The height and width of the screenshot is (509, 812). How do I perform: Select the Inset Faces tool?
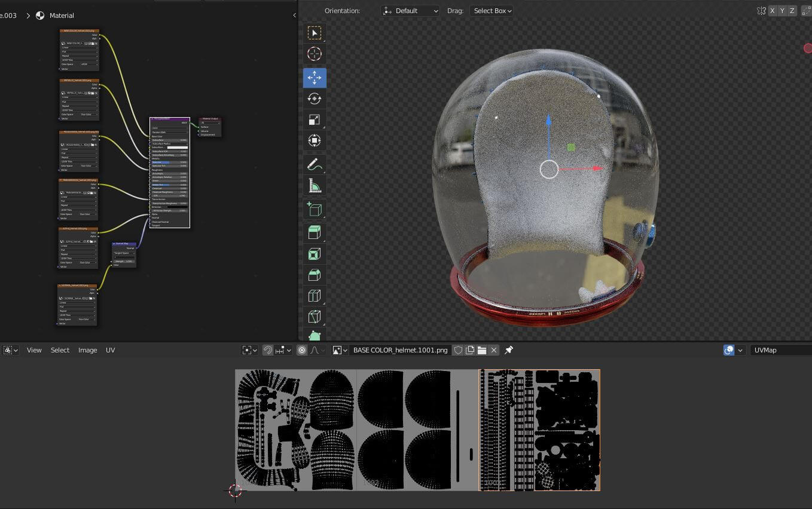(x=315, y=254)
